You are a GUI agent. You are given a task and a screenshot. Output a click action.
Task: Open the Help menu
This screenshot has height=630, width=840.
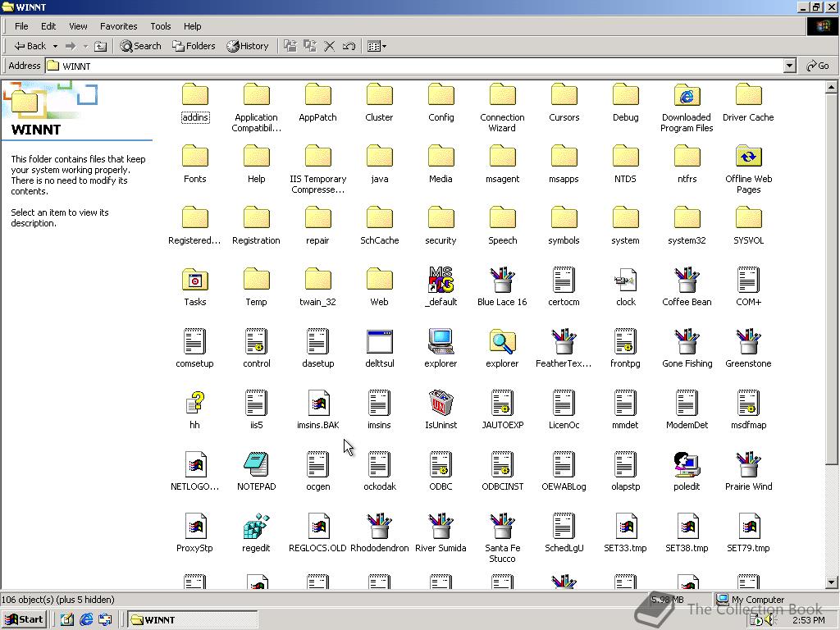(192, 26)
